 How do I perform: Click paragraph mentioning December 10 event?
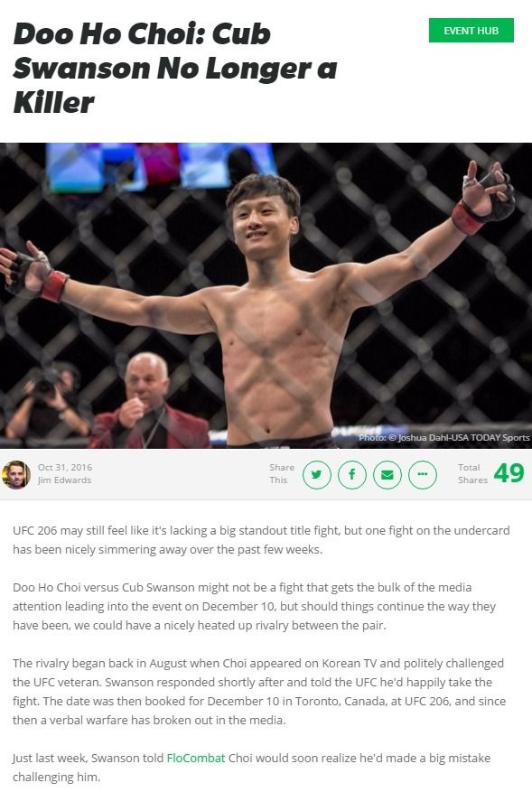pos(254,606)
